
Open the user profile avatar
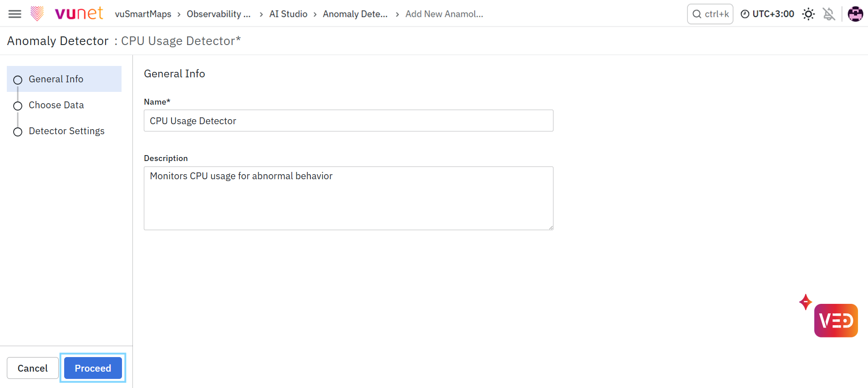(x=855, y=14)
